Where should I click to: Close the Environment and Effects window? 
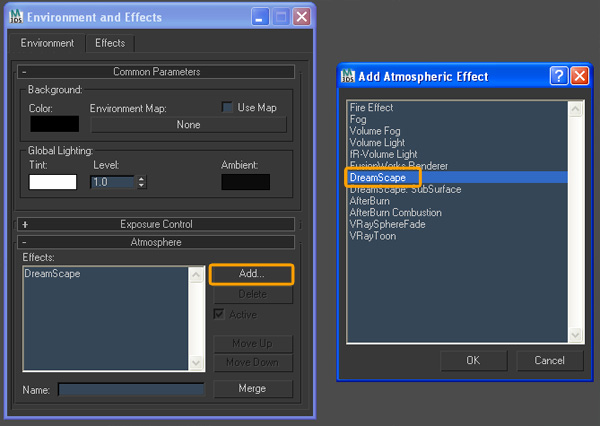[x=302, y=17]
